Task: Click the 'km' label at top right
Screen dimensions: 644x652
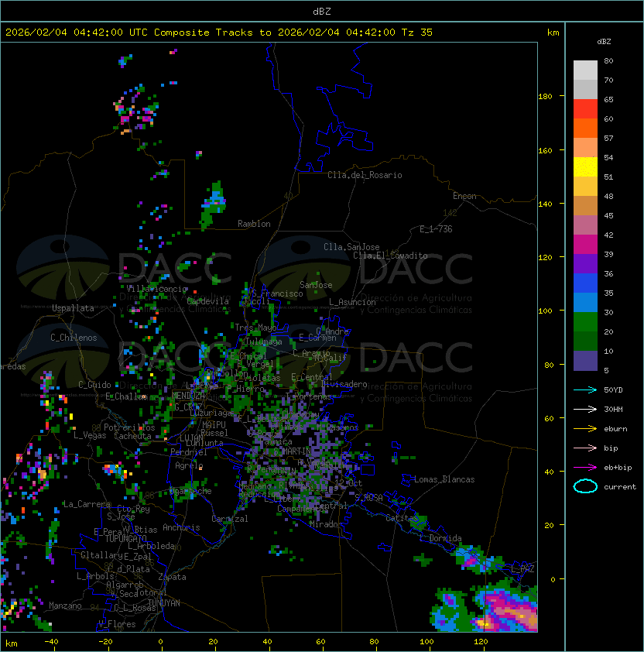Action: tap(553, 33)
